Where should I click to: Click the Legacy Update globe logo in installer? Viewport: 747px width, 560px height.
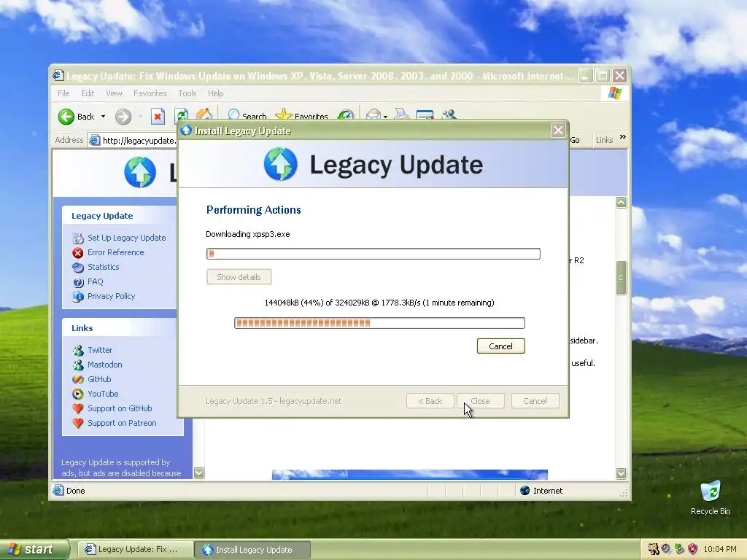point(281,164)
